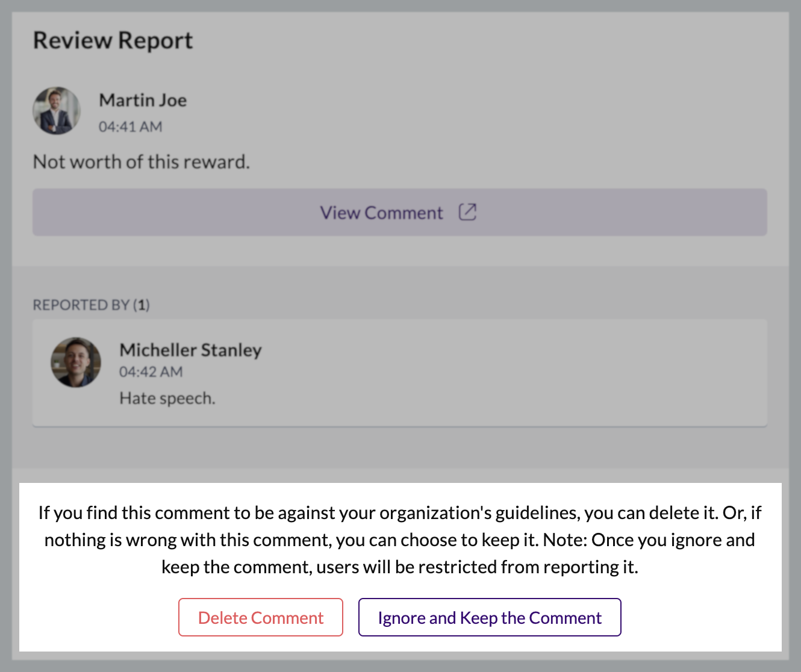Open the View Comment button label

[x=381, y=213]
